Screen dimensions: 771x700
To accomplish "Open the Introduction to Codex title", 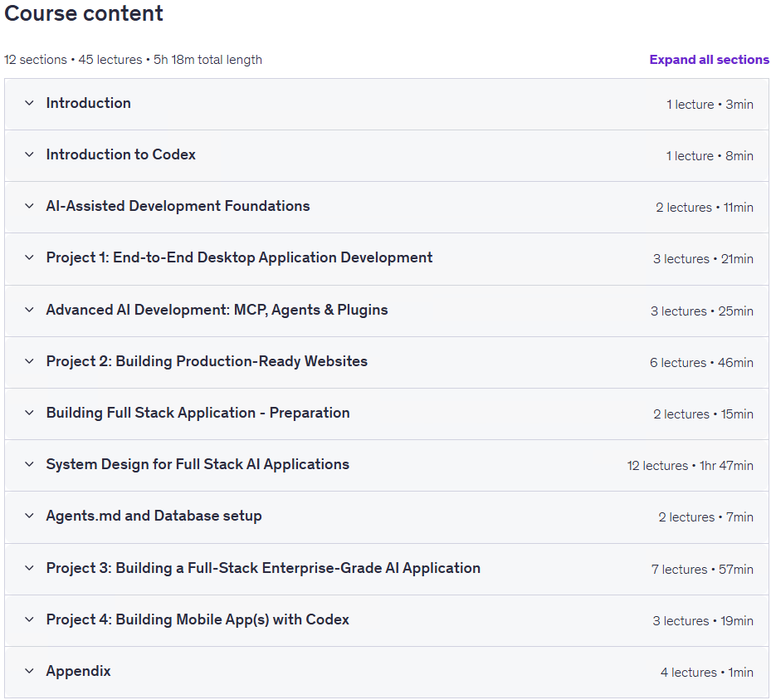I will point(121,154).
